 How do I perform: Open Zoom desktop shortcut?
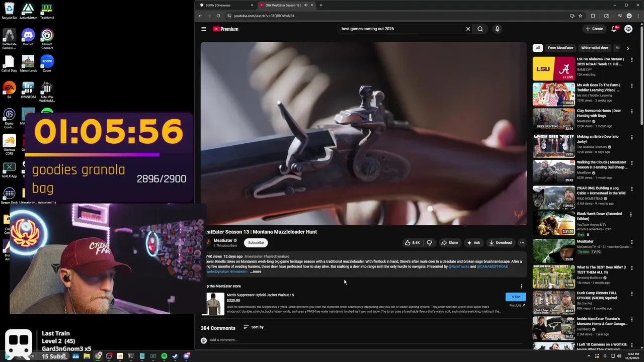tap(47, 64)
